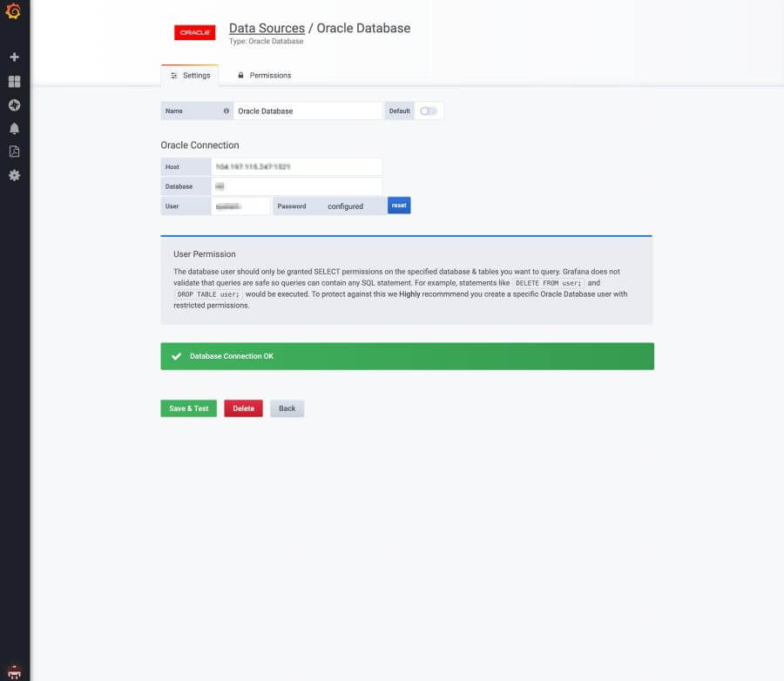The width and height of the screenshot is (784, 681).
Task: Open the Dashboards grid icon
Action: pyautogui.click(x=15, y=82)
